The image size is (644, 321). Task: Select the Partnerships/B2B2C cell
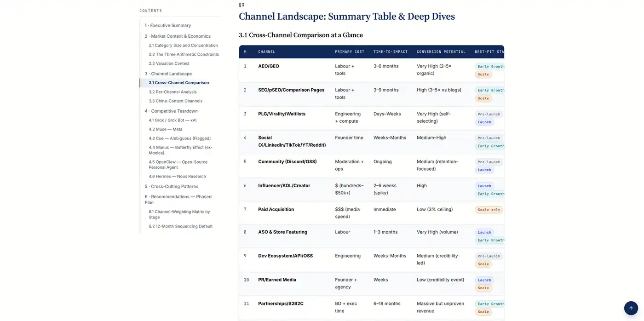[x=281, y=304]
